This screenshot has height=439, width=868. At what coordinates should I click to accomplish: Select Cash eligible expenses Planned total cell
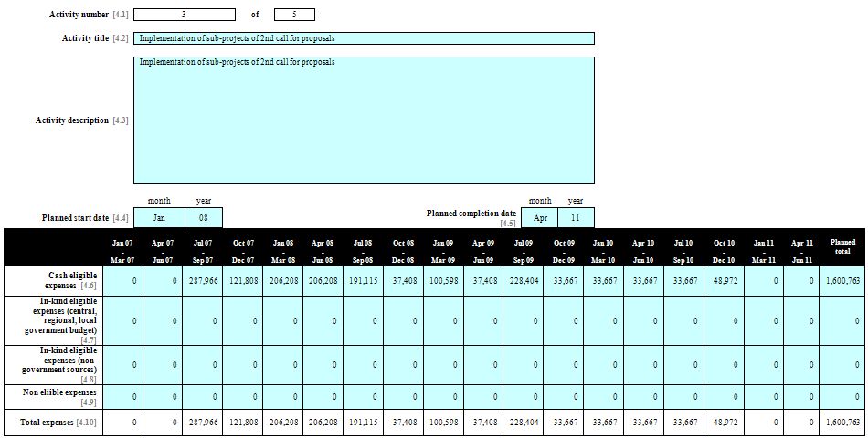pyautogui.click(x=842, y=281)
